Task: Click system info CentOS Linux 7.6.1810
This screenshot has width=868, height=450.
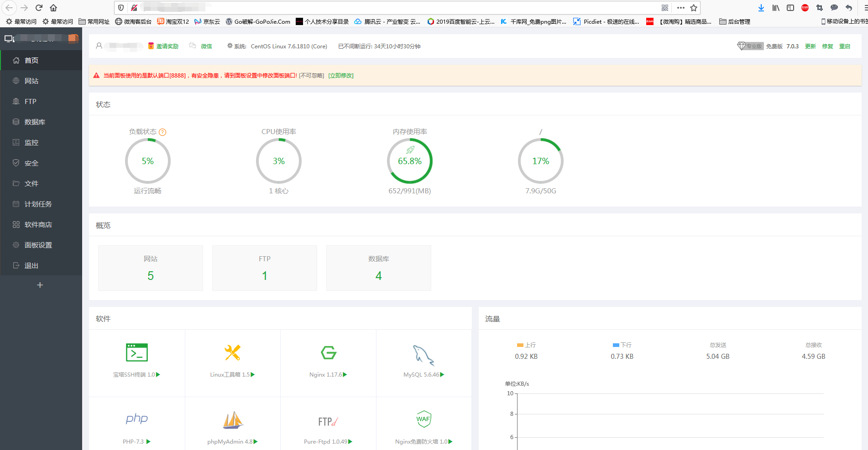Action: coord(289,46)
